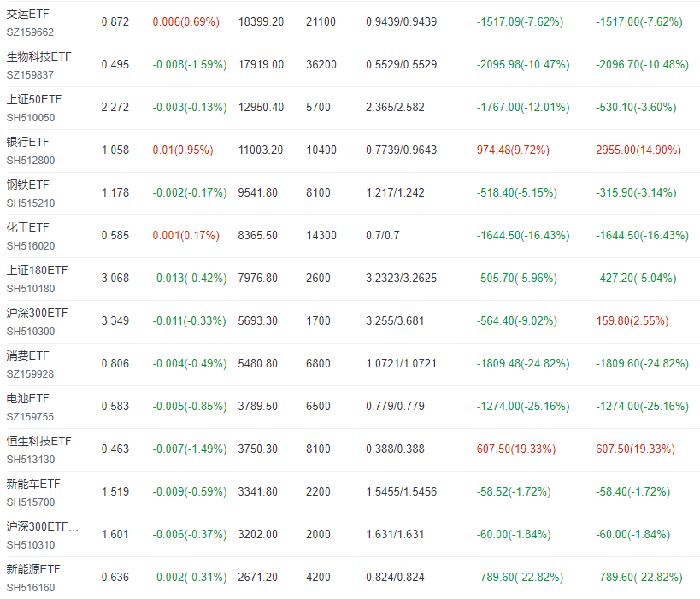700x599 pixels.
Task: Open the 新能源ETF fund name
Action: [x=33, y=570]
